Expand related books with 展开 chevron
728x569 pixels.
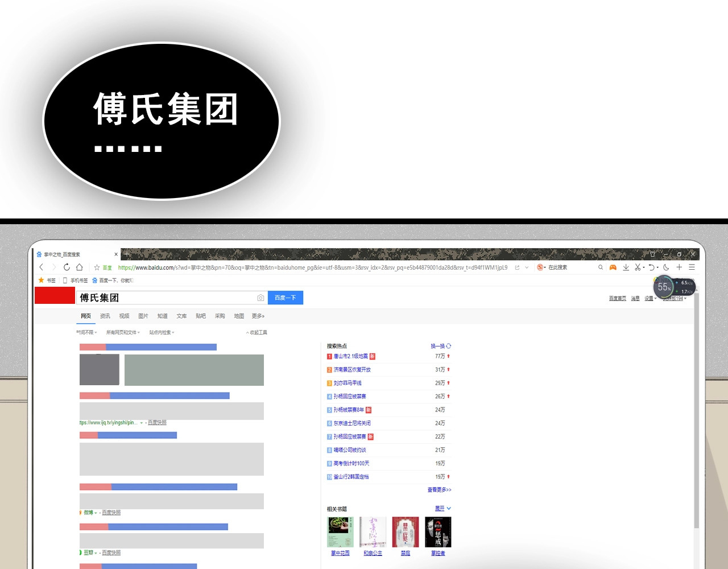pyautogui.click(x=443, y=509)
